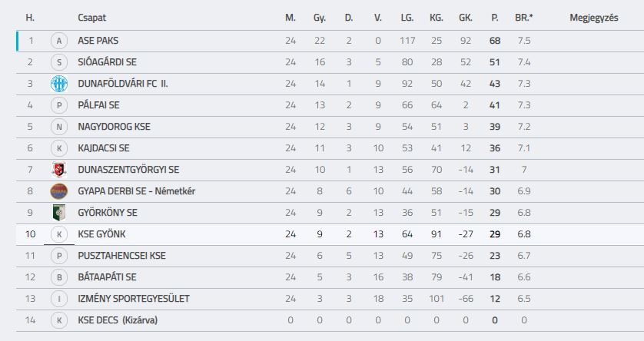The image size is (644, 341).
Task: Click the GK. goal difference column header
Action: click(466, 18)
